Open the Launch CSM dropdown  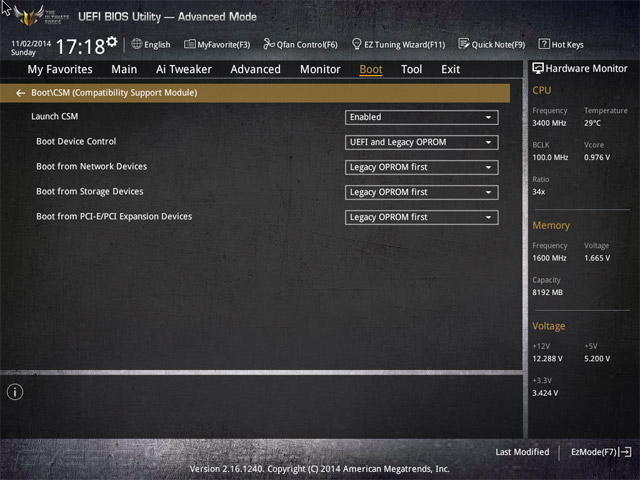tap(421, 117)
